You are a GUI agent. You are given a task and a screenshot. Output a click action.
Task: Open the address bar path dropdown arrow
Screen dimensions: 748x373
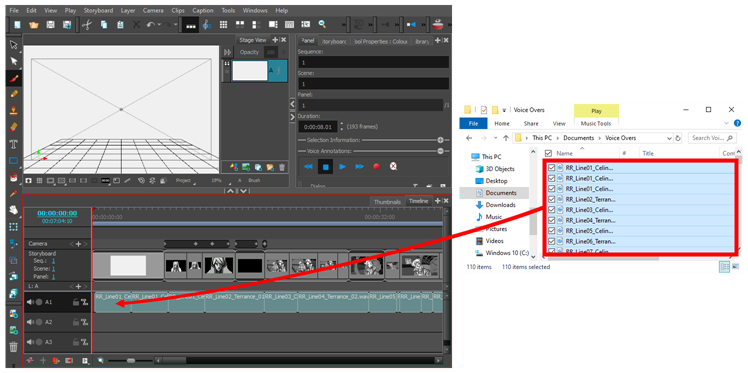pos(669,138)
